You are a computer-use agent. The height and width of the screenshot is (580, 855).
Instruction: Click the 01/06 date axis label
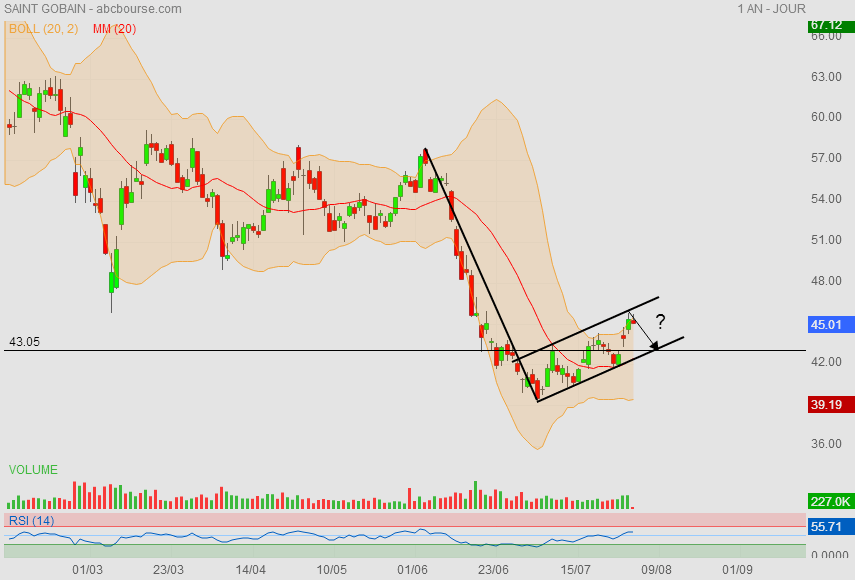pyautogui.click(x=412, y=570)
